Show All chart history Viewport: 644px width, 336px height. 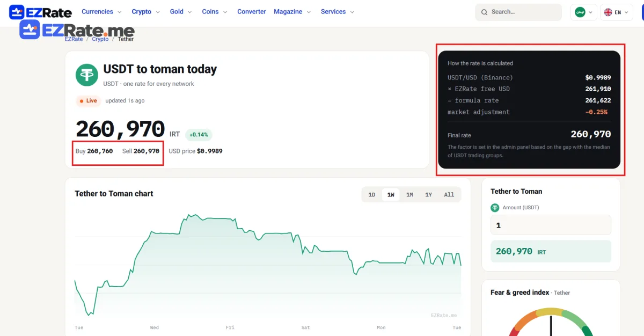[x=449, y=195]
